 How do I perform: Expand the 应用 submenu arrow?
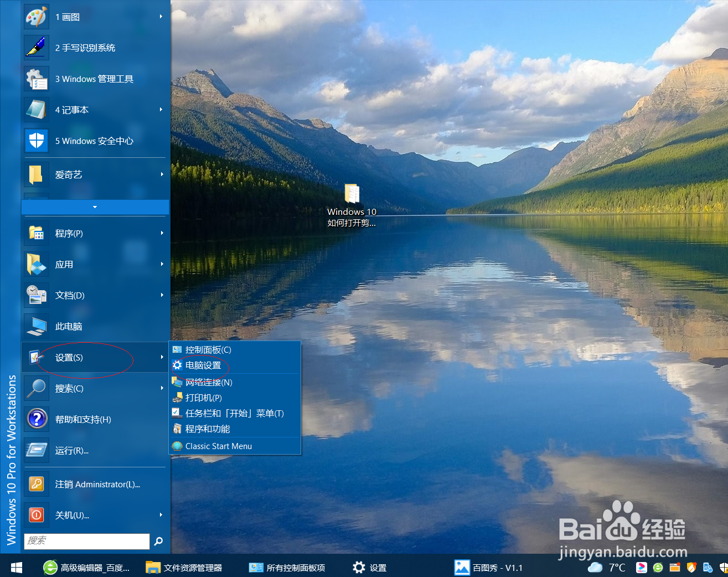162,264
